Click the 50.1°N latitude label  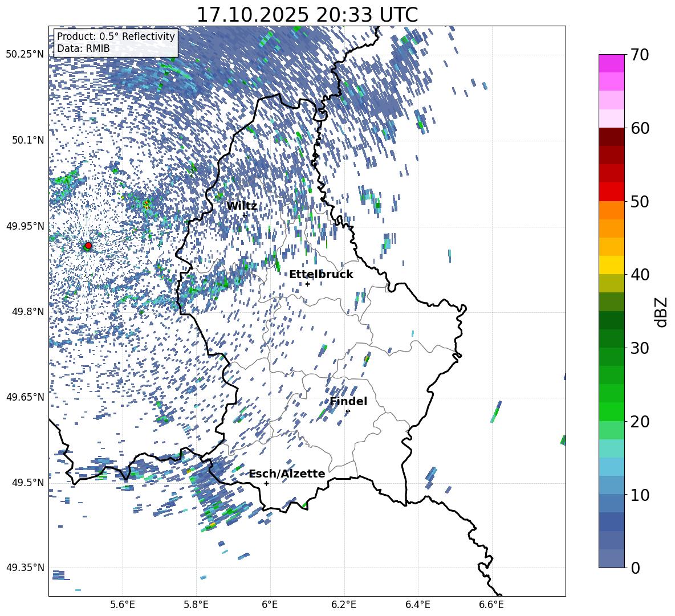coord(27,140)
